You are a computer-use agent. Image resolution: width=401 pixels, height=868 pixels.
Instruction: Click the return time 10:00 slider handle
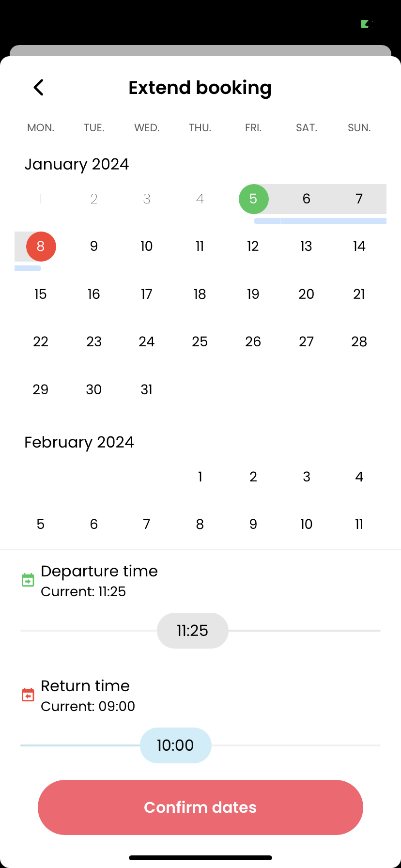175,745
